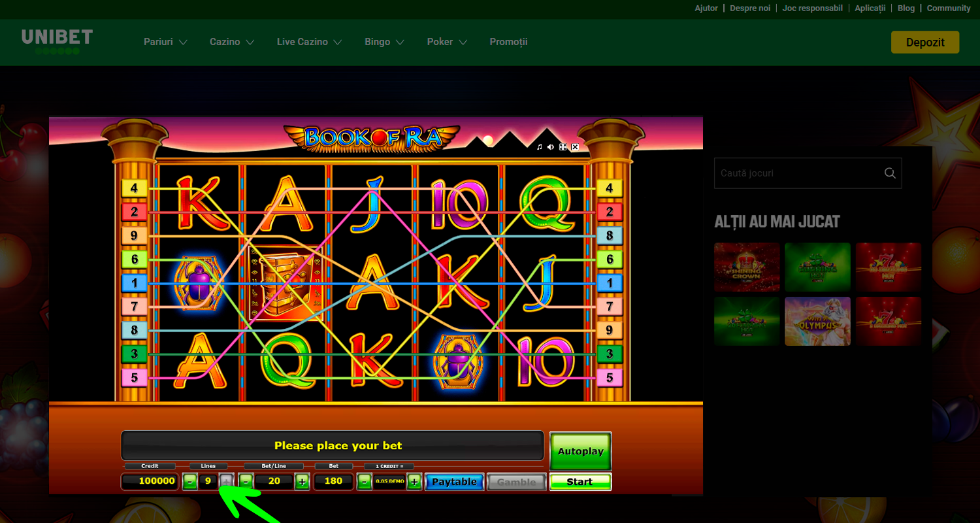Increase the number of Lines
Image resolution: width=980 pixels, height=523 pixels.
[x=226, y=482]
